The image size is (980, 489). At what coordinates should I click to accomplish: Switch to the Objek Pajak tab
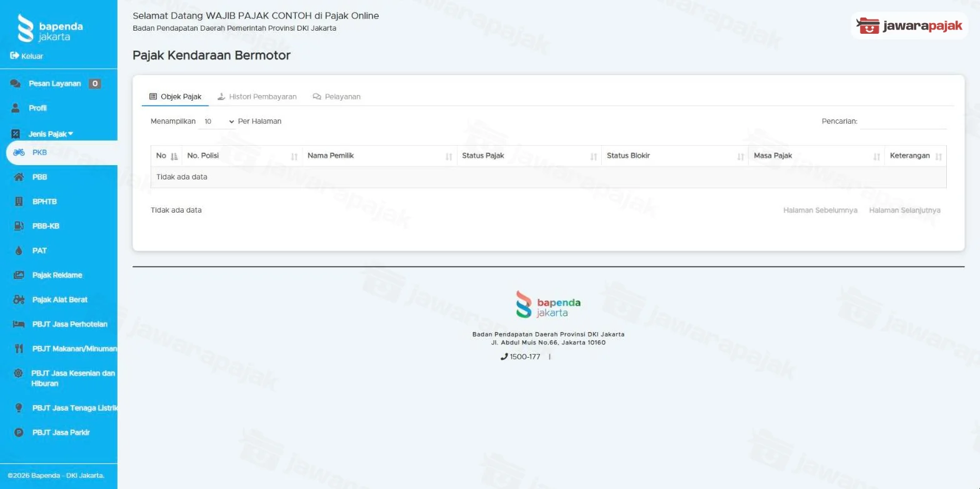tap(175, 97)
